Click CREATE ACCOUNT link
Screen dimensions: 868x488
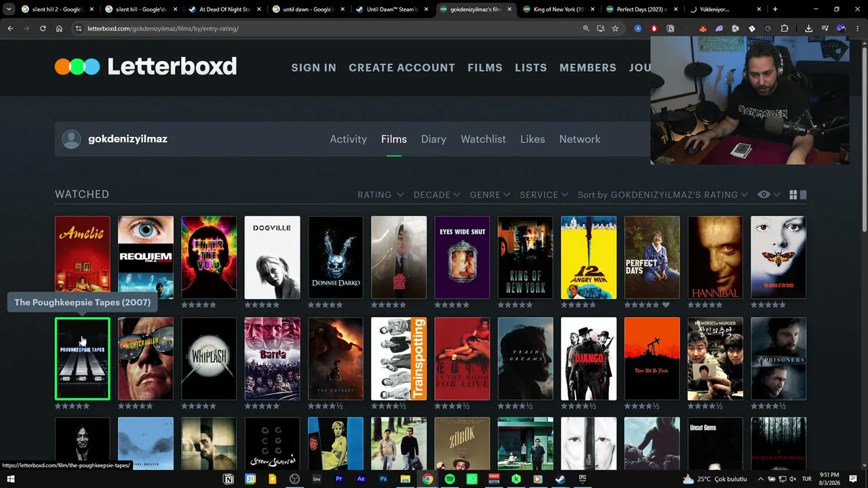401,68
